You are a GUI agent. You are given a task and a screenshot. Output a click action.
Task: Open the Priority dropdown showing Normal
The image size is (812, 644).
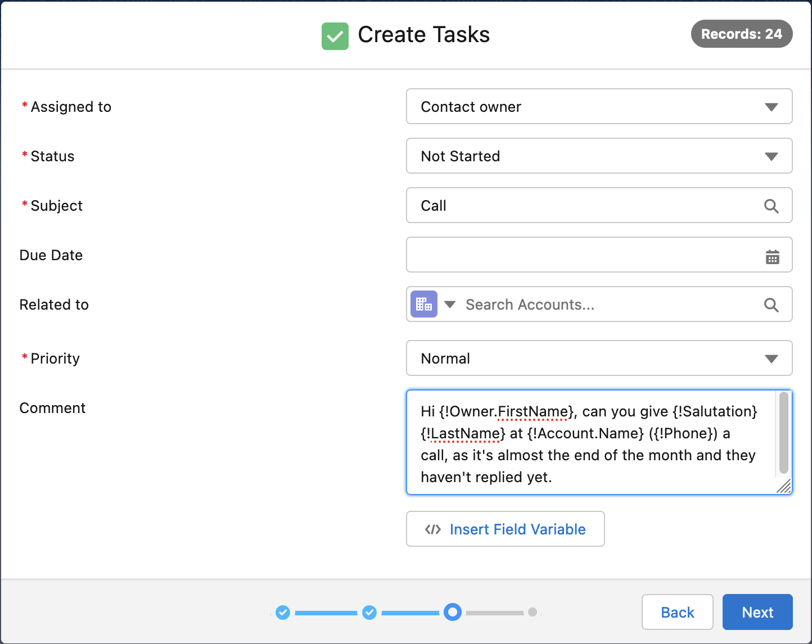point(599,358)
